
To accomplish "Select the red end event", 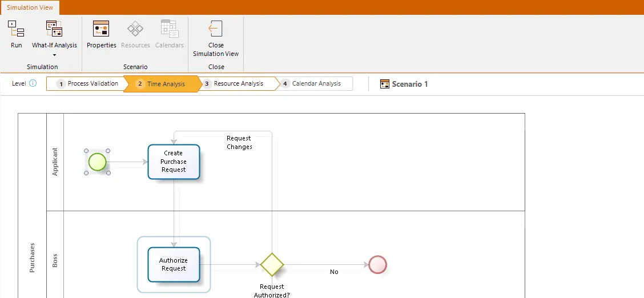I will click(x=378, y=264).
